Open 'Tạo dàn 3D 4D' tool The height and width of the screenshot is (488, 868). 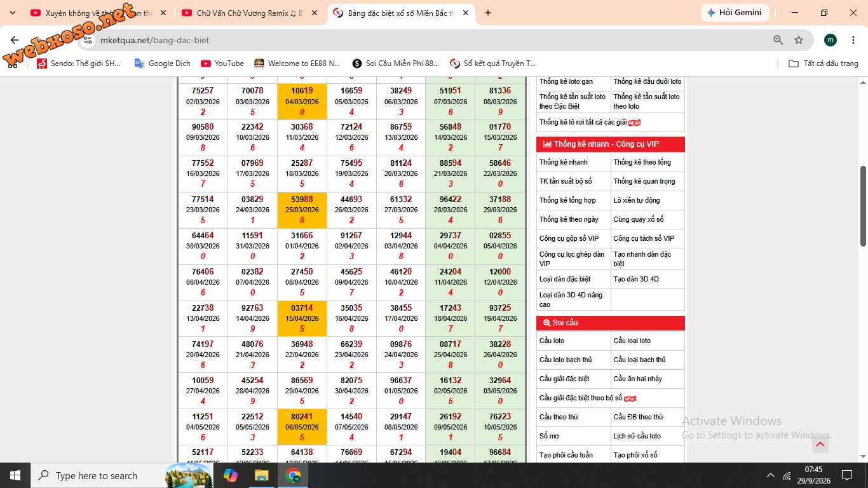click(x=635, y=279)
